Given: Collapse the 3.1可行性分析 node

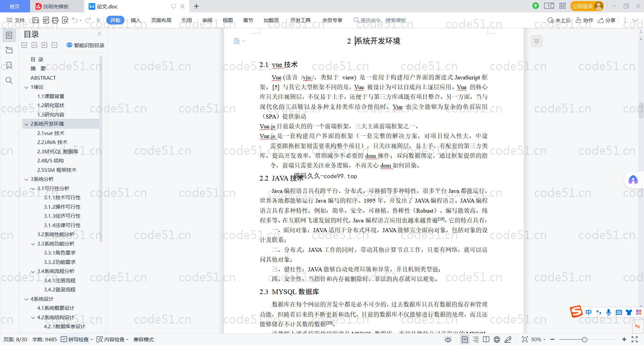Looking at the screenshot, I should (x=33, y=189).
